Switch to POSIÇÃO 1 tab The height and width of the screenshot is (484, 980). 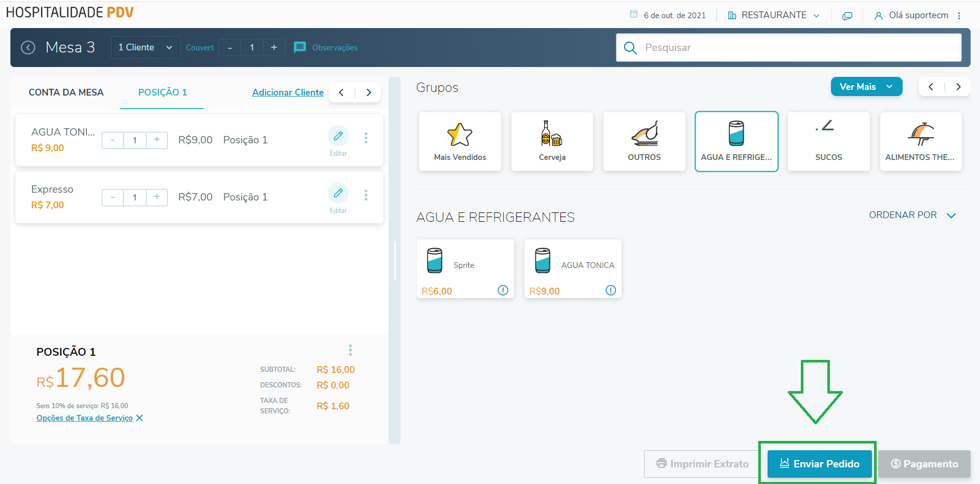click(x=163, y=92)
